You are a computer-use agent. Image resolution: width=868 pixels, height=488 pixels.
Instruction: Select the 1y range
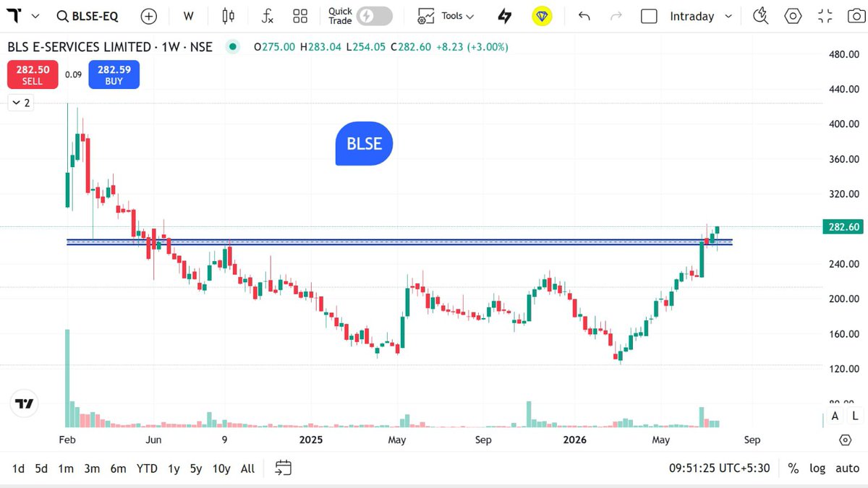click(174, 468)
